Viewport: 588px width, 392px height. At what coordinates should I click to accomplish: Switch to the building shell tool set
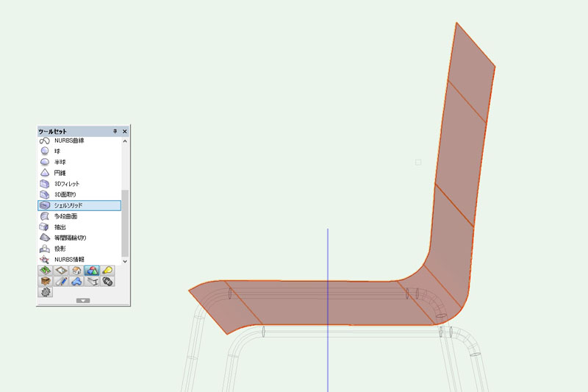pyautogui.click(x=76, y=271)
